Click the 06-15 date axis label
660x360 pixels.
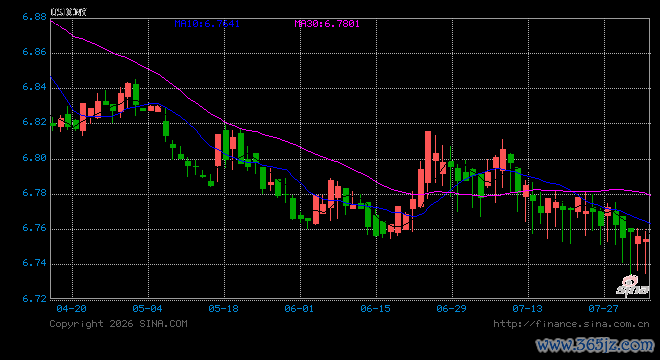pos(375,309)
